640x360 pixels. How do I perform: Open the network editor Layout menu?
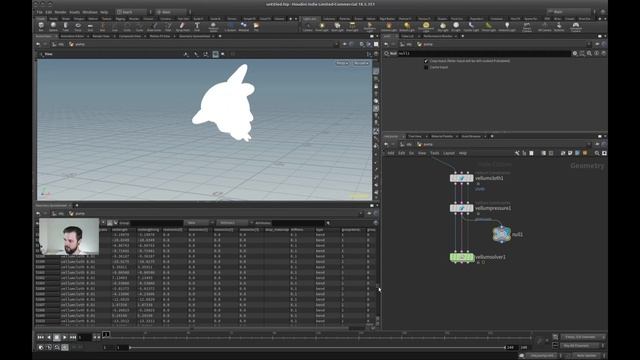coord(449,153)
